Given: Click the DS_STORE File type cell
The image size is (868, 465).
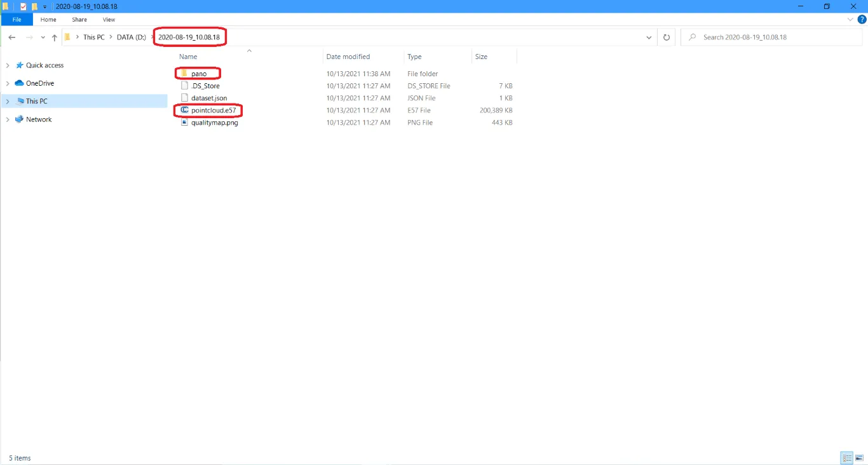Looking at the screenshot, I should pyautogui.click(x=429, y=86).
